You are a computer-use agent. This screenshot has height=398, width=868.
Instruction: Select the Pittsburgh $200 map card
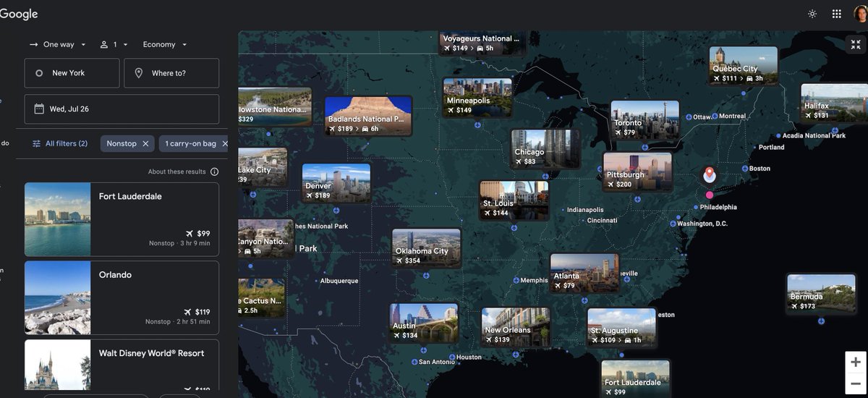pos(637,172)
